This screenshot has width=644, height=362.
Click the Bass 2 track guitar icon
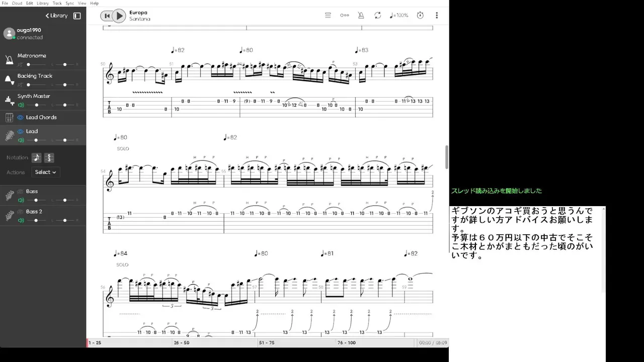point(9,216)
